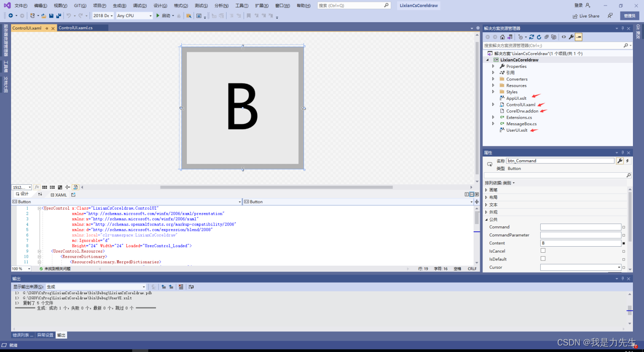Click the properties wrench icon beside name field
644x352 pixels.
[620, 161]
